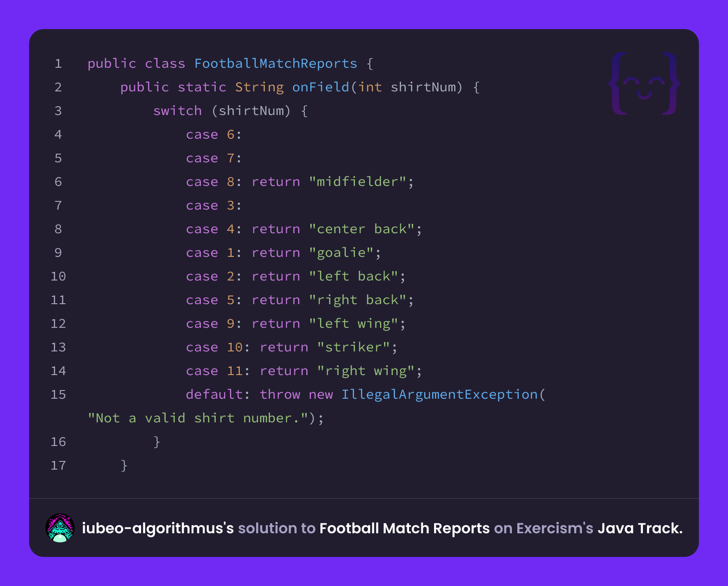Click the "center back" string literal

tap(361, 229)
